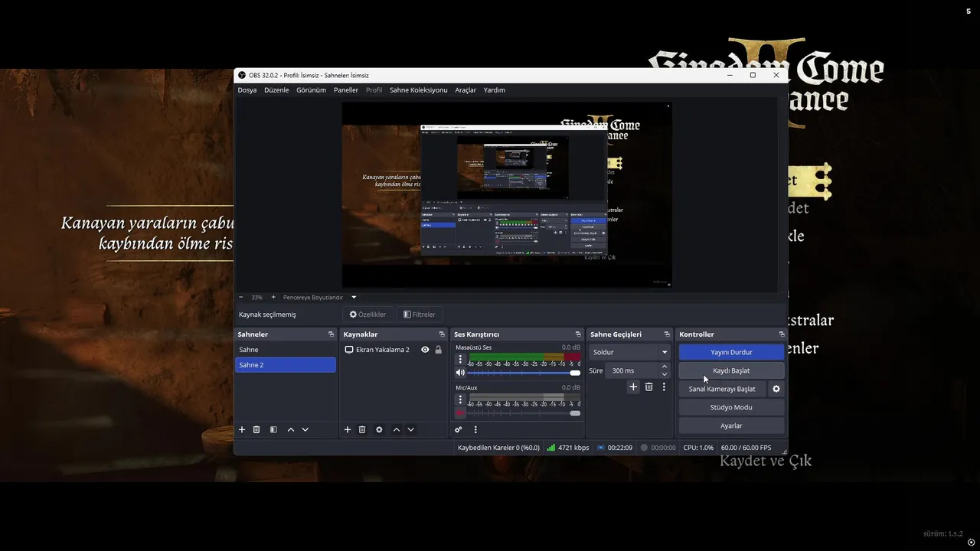This screenshot has height=551, width=980.
Task: Open the Düzenle menu
Action: pos(276,90)
